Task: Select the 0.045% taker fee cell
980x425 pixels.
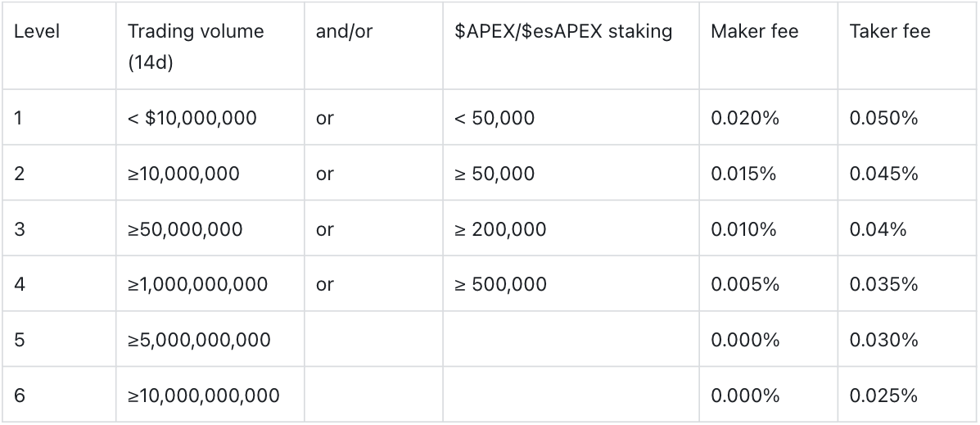Action: (x=883, y=174)
